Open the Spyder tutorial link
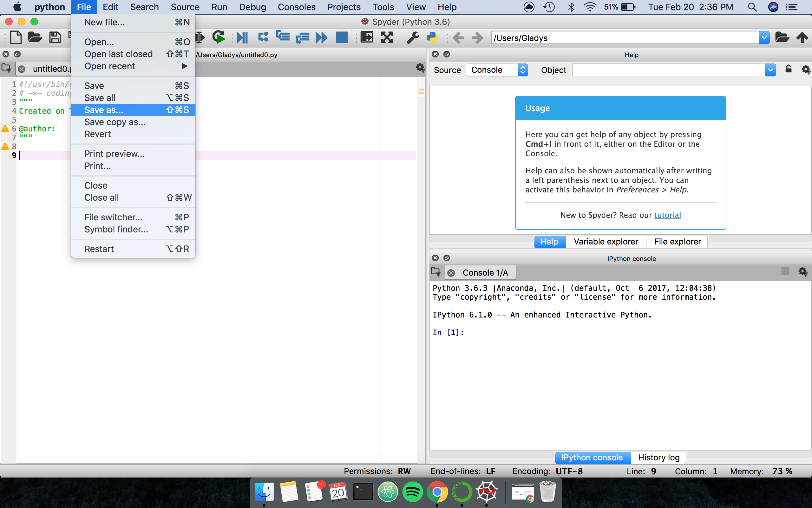The height and width of the screenshot is (508, 812). coord(667,215)
